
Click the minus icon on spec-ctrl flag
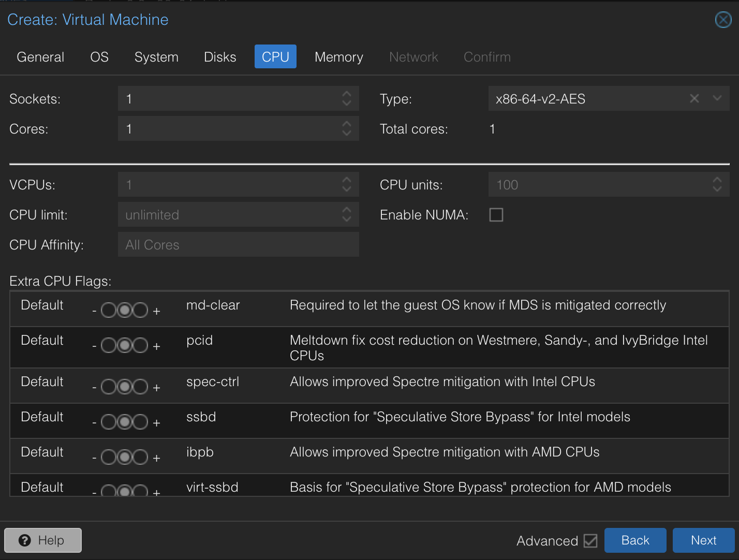(94, 386)
